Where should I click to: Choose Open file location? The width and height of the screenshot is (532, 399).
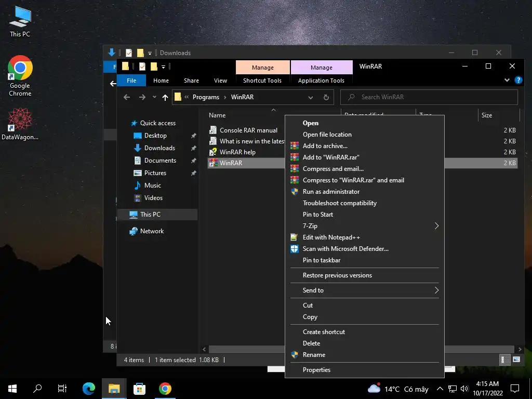[365, 135]
